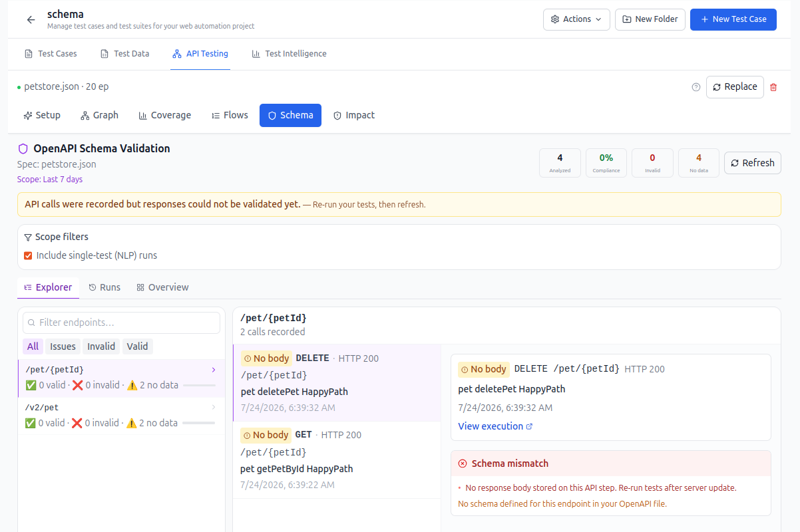Expand the /v2/pet row chevron

213,407
